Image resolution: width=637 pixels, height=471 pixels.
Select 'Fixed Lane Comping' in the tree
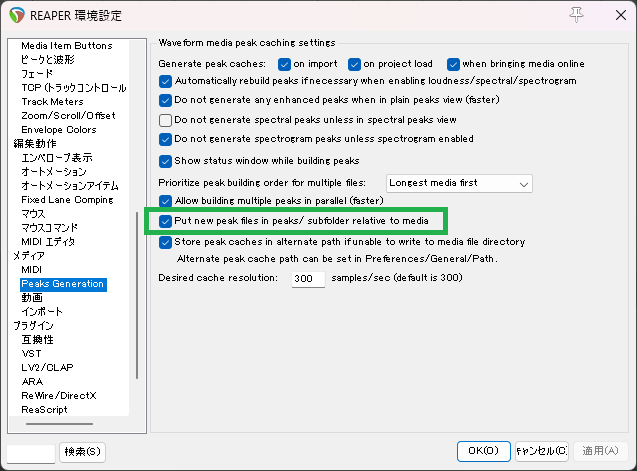67,200
